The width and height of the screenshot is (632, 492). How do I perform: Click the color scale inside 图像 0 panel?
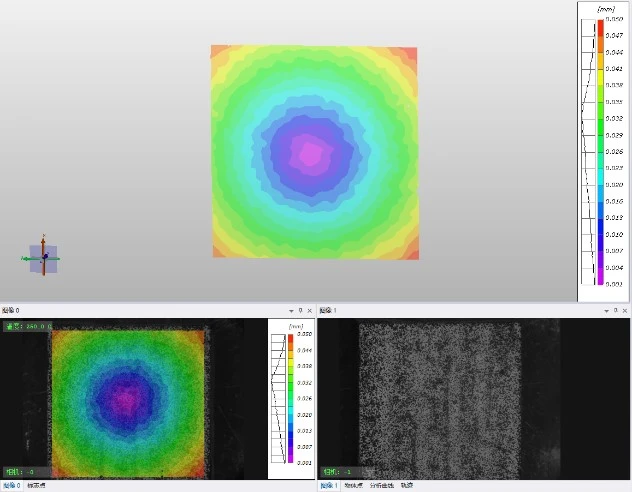pyautogui.click(x=290, y=398)
